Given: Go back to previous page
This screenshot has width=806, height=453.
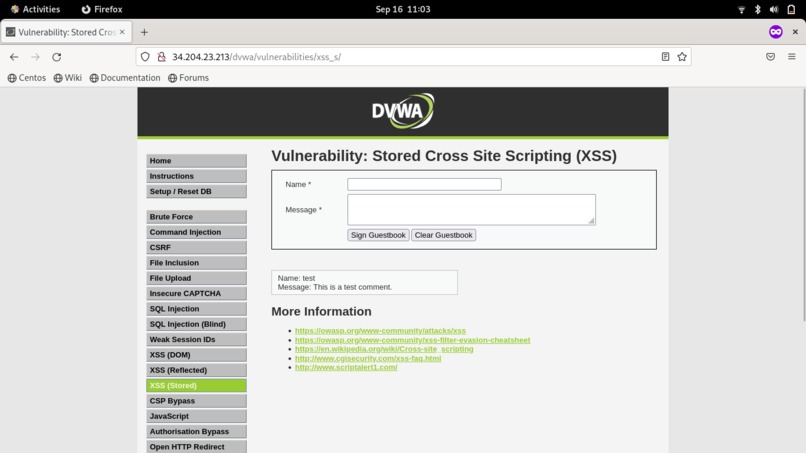Looking at the screenshot, I should point(14,57).
